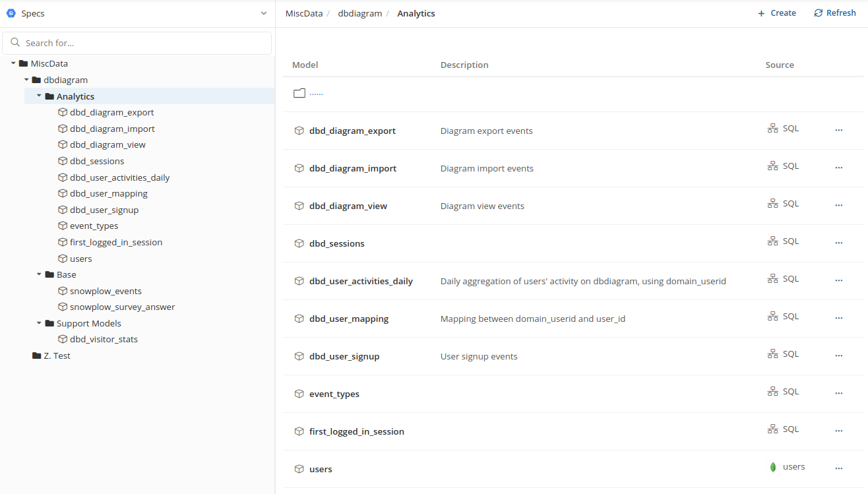
Task: Collapse the Analytics folder arrow in sidebar
Action: point(39,96)
